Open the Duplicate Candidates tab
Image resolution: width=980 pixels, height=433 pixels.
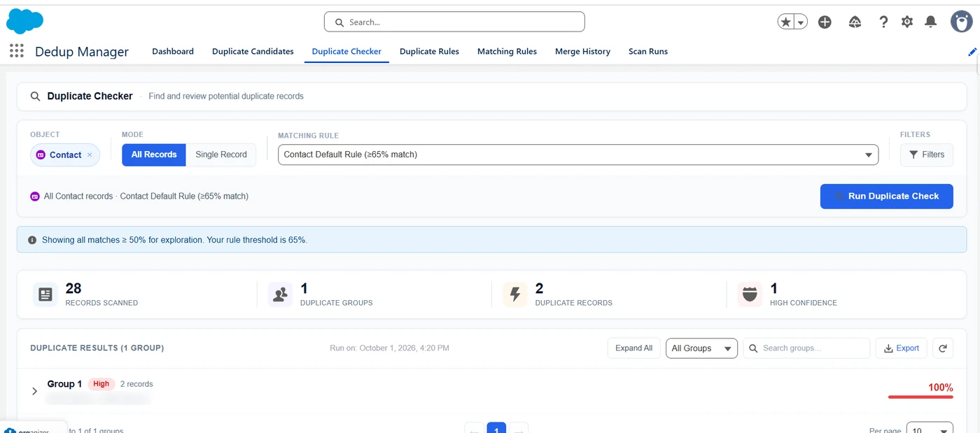coord(253,51)
